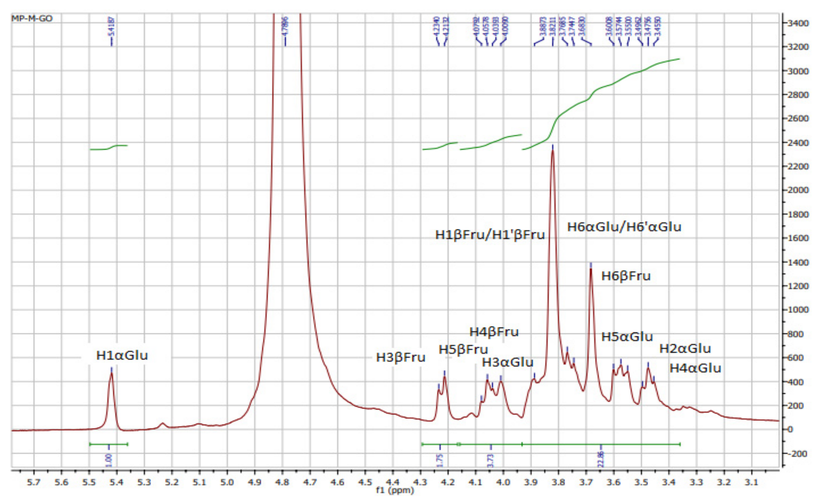Click the 1.00 integral value
The width and height of the screenshot is (821, 504).
point(109,460)
